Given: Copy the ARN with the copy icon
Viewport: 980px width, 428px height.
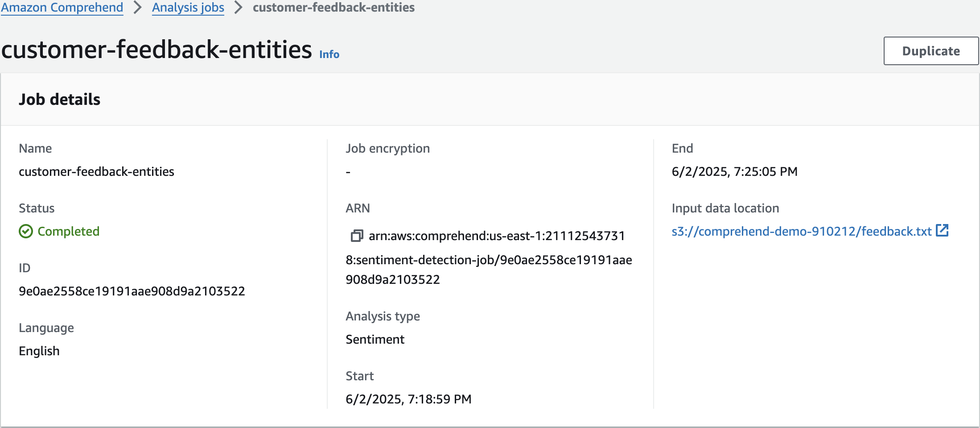Looking at the screenshot, I should tap(357, 236).
